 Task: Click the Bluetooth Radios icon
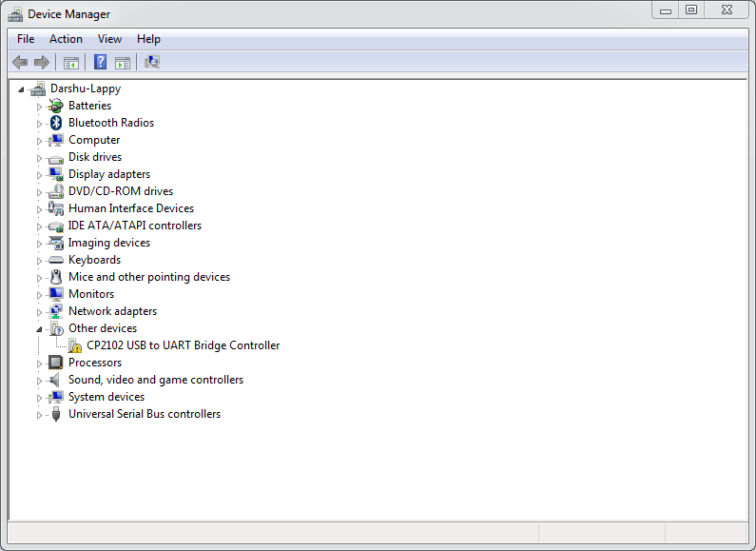56,123
